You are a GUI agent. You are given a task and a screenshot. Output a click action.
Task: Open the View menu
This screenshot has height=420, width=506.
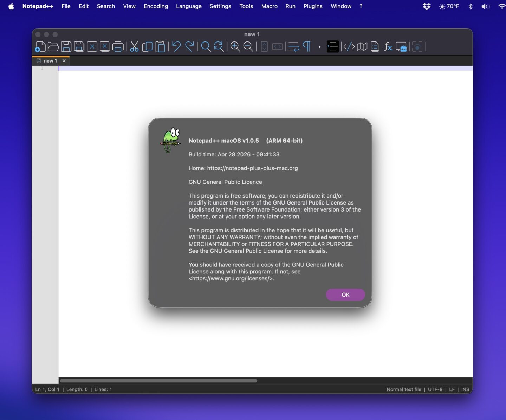129,6
